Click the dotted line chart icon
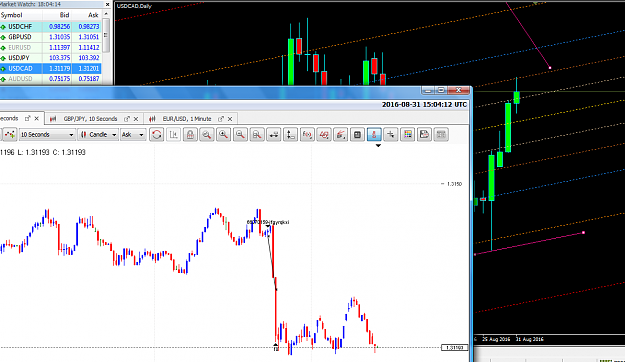625x362 pixels. 10,135
